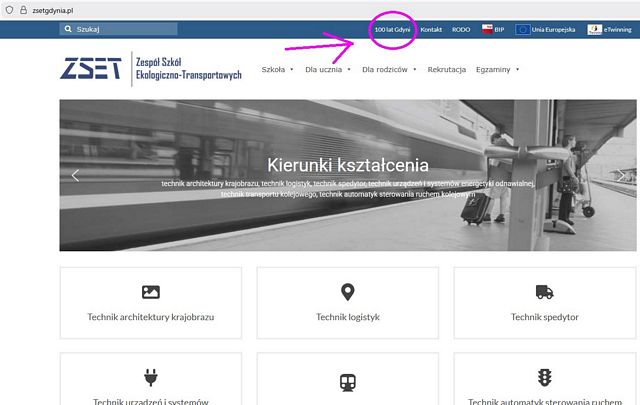The image size is (640, 405).
Task: Click the site padlock icon in address bar
Action: 8,7
